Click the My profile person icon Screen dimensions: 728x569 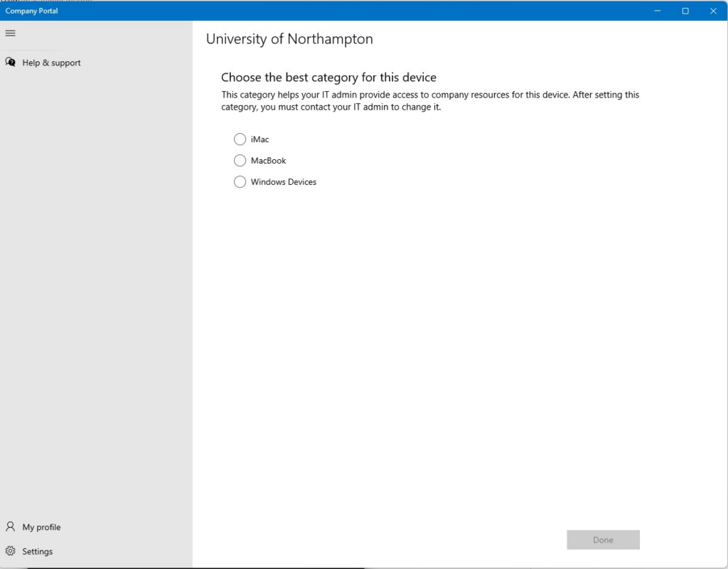click(x=10, y=526)
